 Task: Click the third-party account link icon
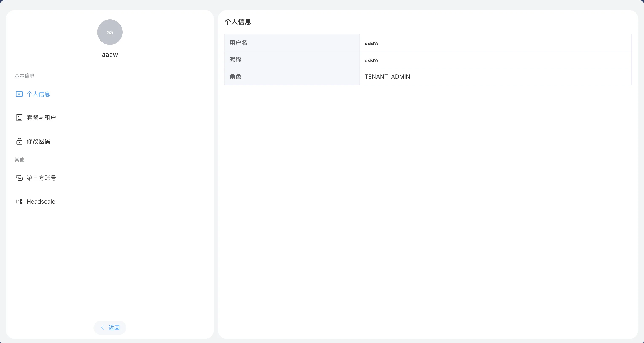(19, 178)
